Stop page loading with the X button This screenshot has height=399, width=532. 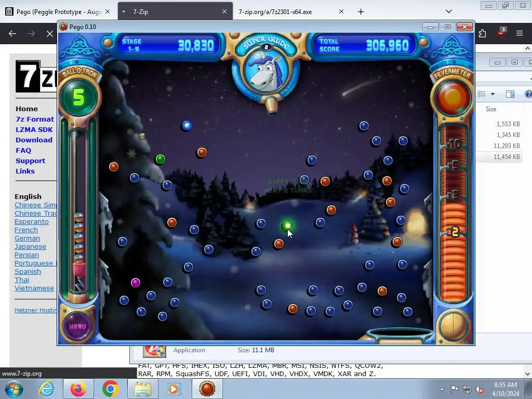[49, 34]
